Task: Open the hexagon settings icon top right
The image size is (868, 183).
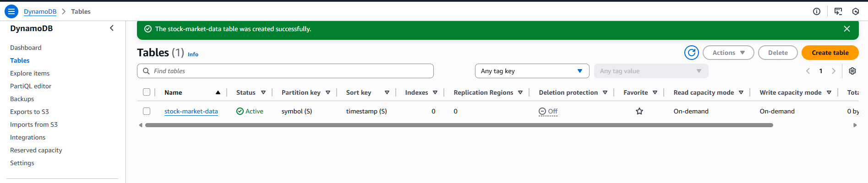Action: (x=856, y=11)
